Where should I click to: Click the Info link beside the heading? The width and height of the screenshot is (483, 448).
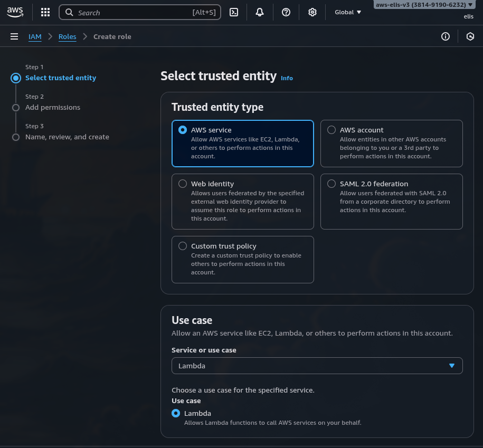click(287, 78)
